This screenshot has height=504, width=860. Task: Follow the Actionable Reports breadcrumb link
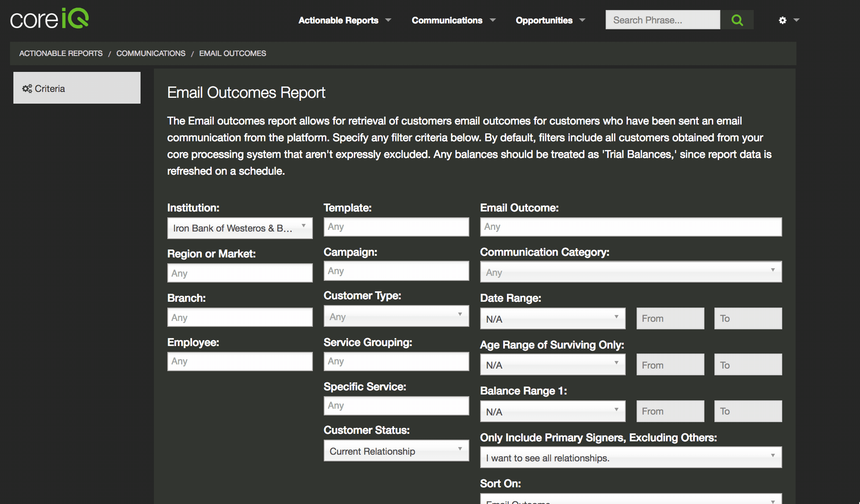pos(61,53)
